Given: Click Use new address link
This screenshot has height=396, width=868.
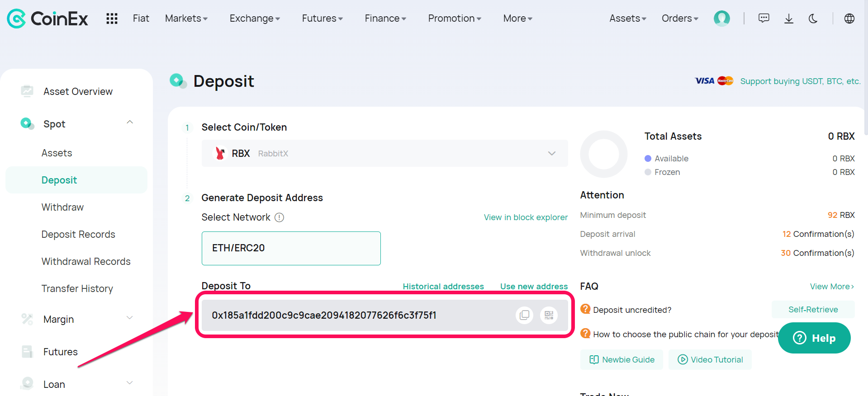Looking at the screenshot, I should [x=534, y=286].
